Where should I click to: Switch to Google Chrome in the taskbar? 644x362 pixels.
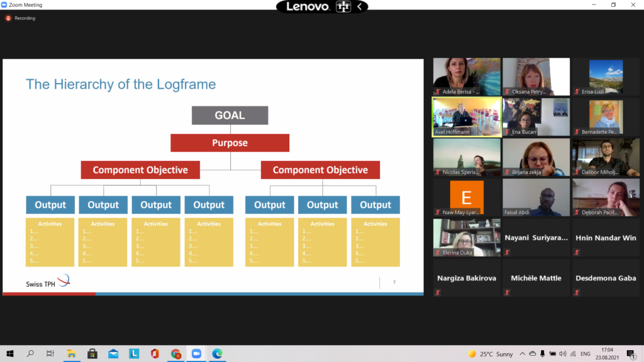[175, 354]
